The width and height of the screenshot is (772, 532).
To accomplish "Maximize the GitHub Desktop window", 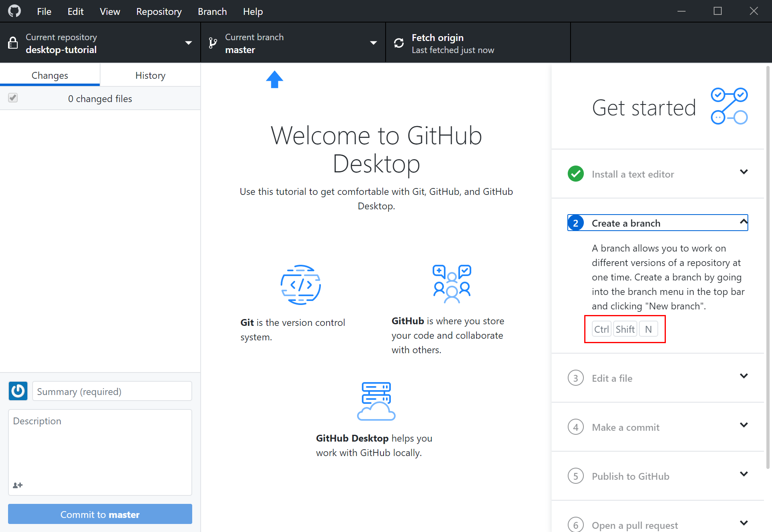I will [x=718, y=11].
